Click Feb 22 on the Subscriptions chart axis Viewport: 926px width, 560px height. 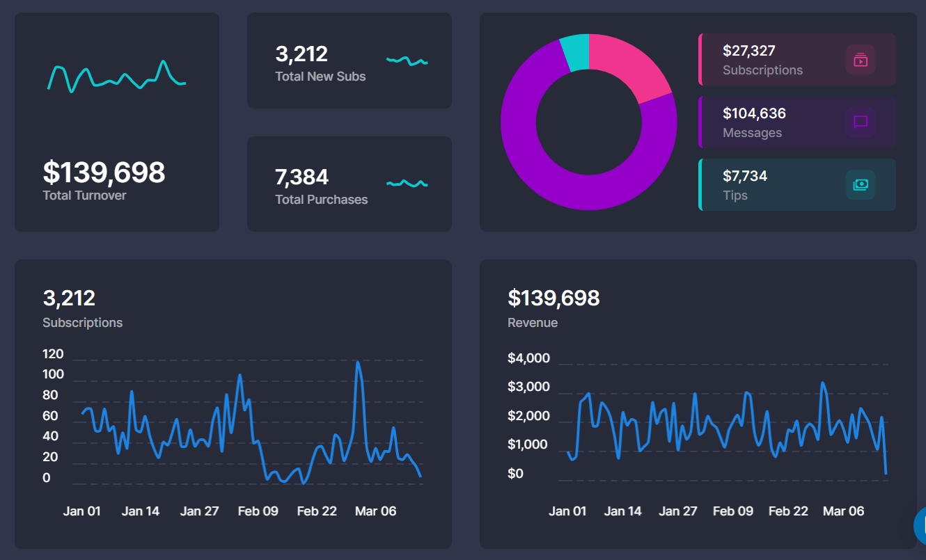[x=317, y=511]
